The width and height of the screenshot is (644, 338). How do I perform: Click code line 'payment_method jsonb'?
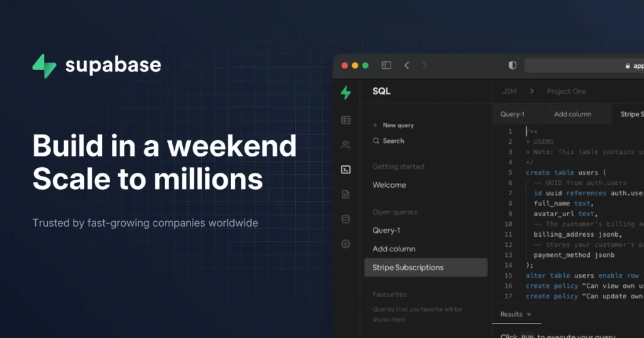pos(574,255)
